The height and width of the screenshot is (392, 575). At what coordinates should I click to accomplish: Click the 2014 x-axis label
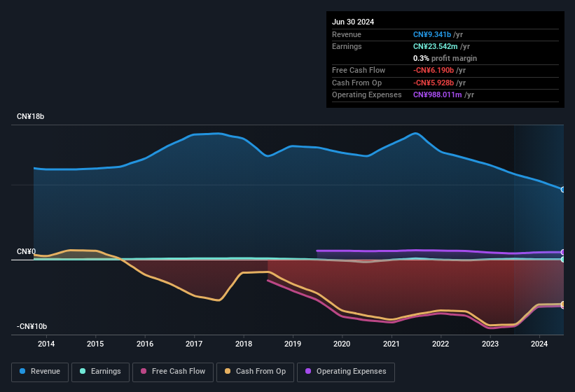point(46,344)
